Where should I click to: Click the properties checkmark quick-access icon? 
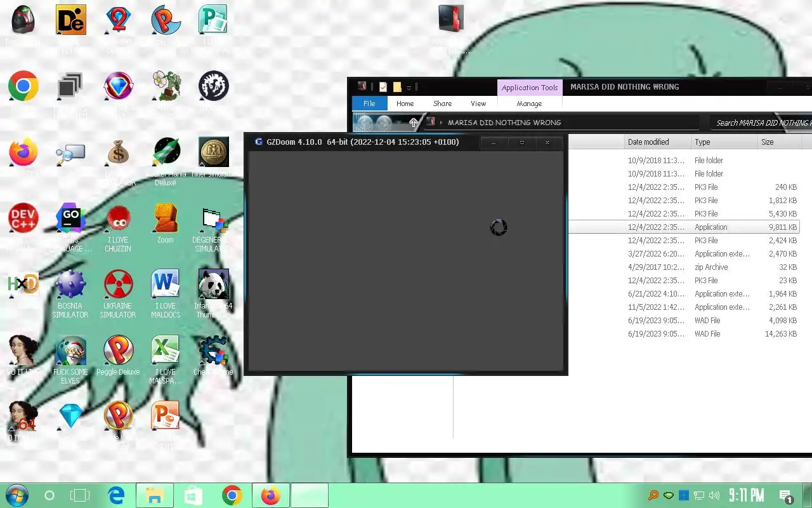pos(383,87)
